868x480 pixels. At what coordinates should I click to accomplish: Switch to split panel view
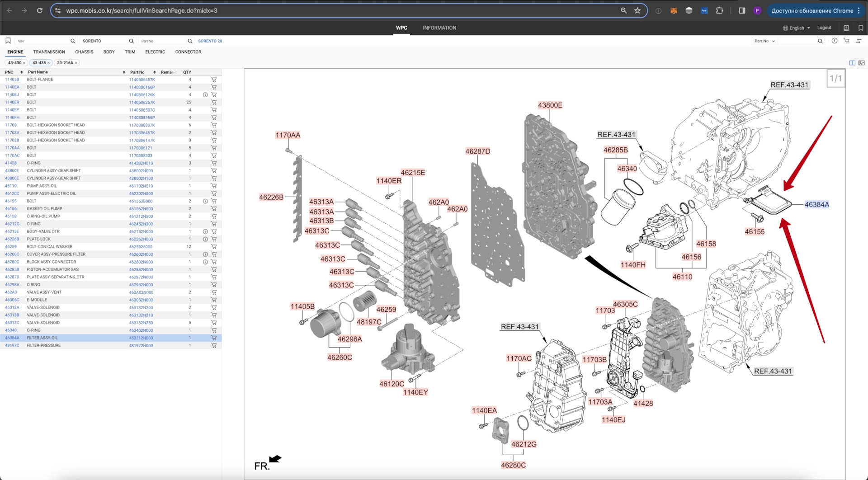tap(852, 63)
